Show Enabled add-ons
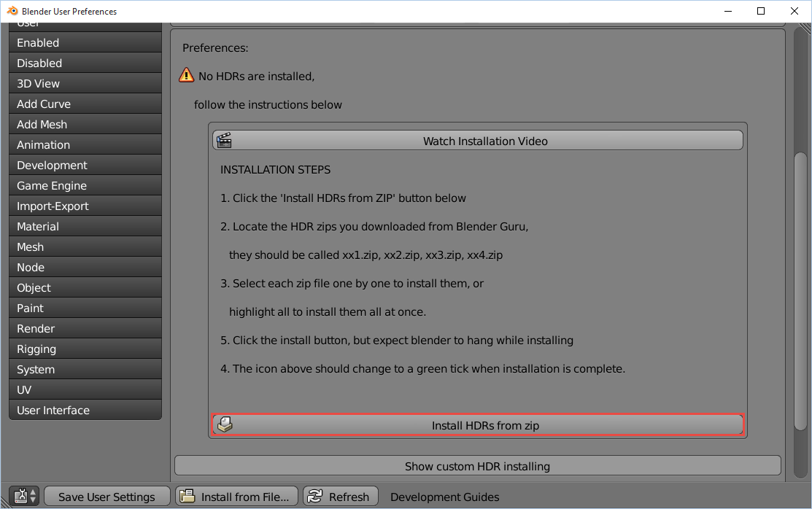This screenshot has width=812, height=509. [85, 42]
